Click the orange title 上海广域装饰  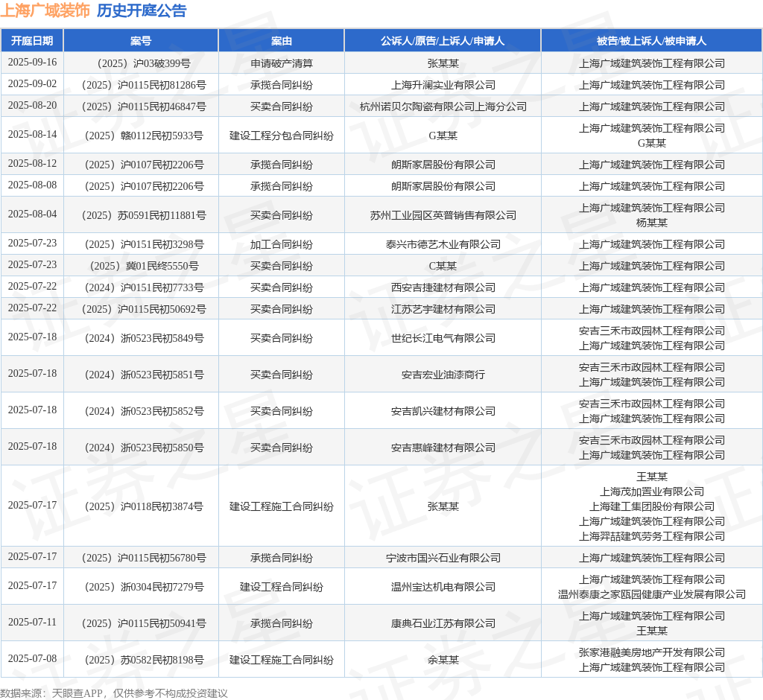45,10
